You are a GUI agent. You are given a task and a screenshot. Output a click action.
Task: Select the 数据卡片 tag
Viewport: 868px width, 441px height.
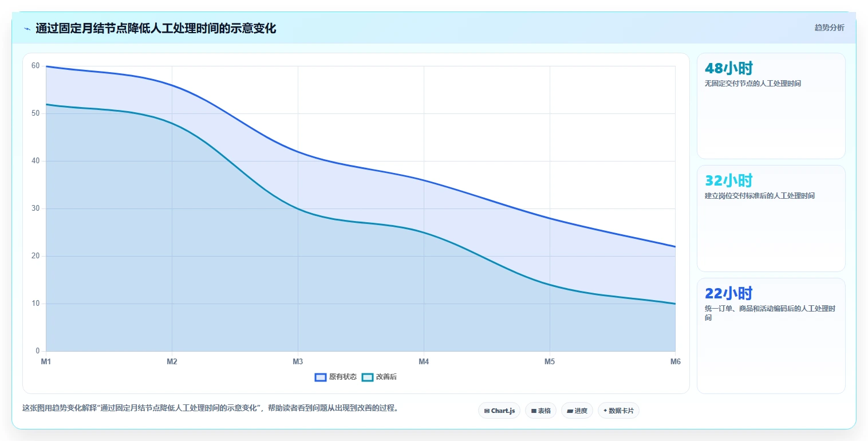[x=618, y=411]
